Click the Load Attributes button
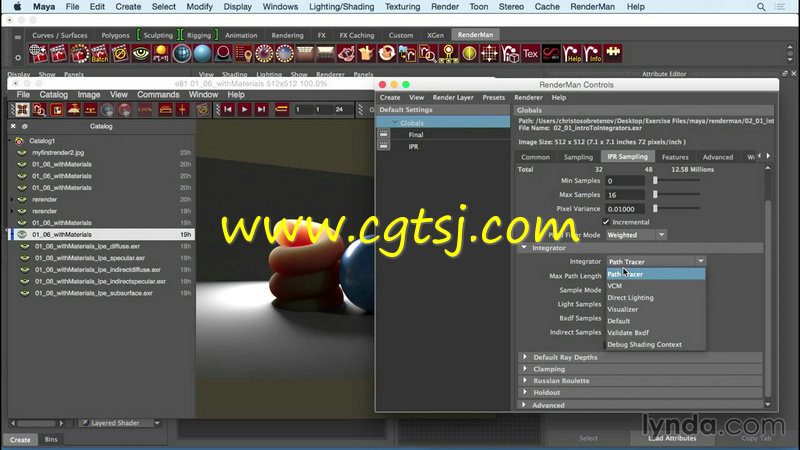 tap(672, 438)
